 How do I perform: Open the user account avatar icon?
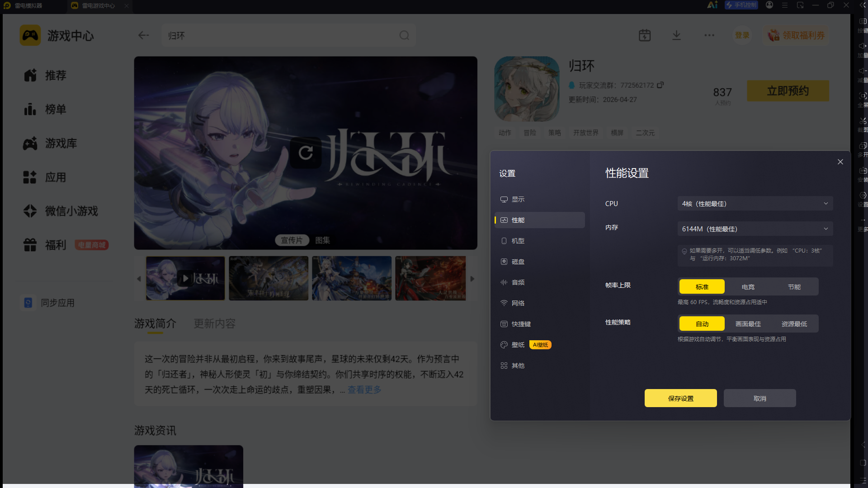tap(769, 5)
